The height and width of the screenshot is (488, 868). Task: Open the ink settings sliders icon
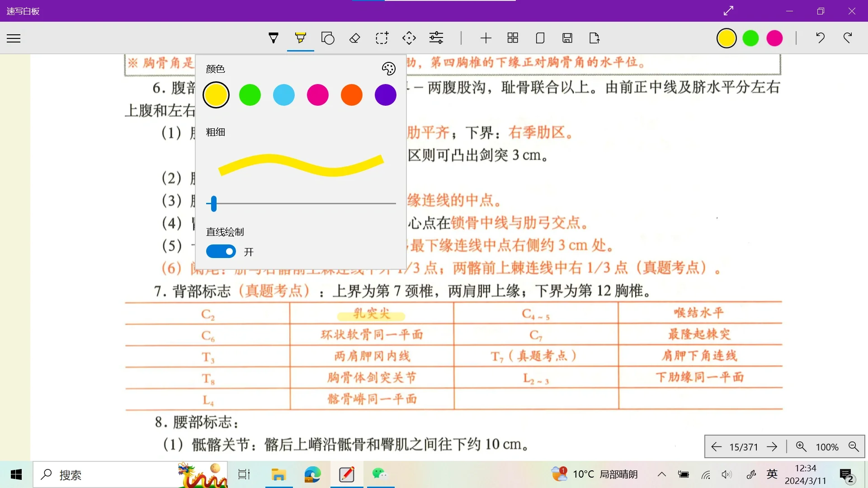pyautogui.click(x=436, y=38)
